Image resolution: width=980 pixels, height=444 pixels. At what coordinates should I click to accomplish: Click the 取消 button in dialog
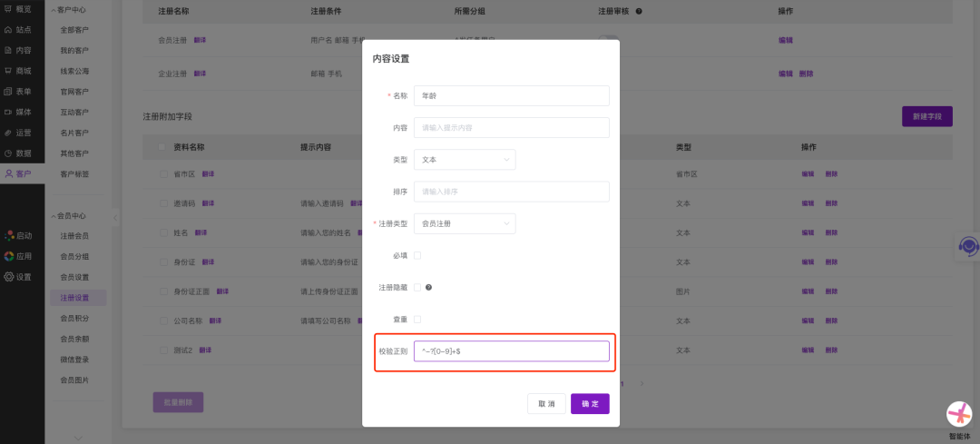547,404
